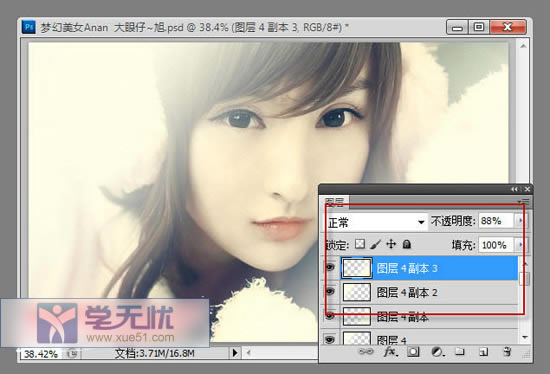Create a new layer
Viewport: 550px width, 374px height.
[x=484, y=352]
